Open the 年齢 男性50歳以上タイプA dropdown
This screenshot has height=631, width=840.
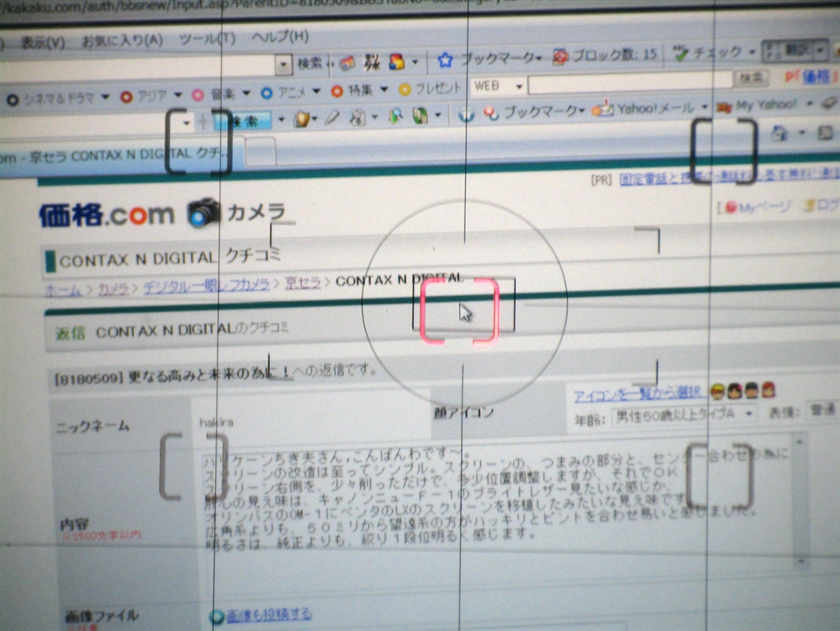[x=683, y=415]
